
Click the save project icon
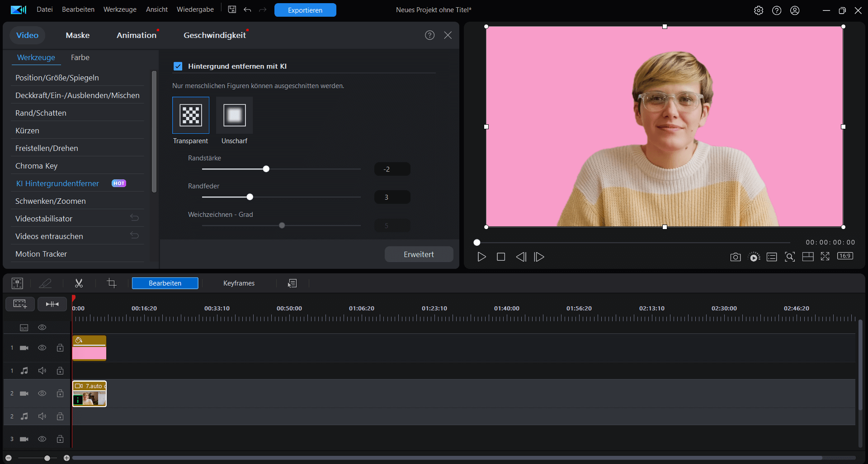[x=232, y=9]
